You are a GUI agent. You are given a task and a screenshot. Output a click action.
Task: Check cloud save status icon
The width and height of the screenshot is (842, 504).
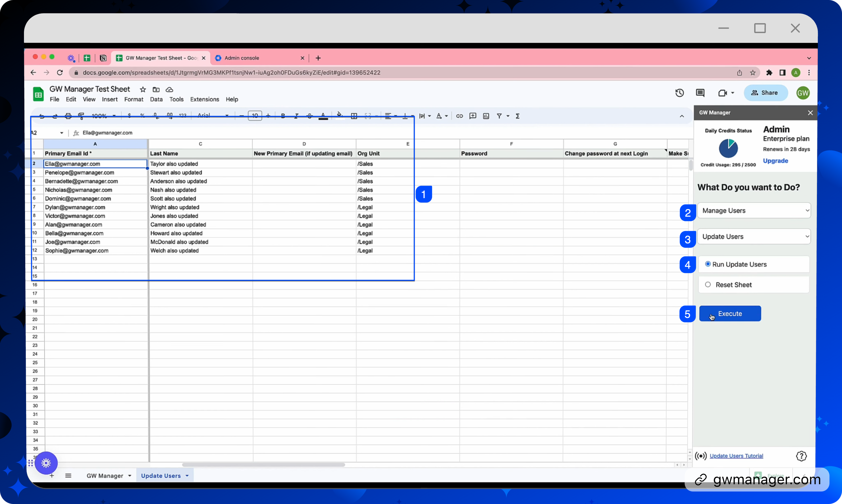[169, 90]
